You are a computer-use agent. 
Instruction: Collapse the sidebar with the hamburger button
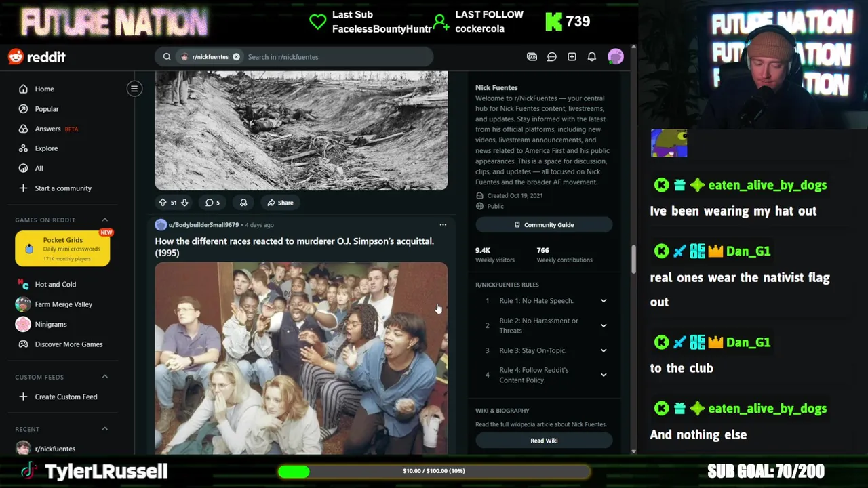click(134, 89)
